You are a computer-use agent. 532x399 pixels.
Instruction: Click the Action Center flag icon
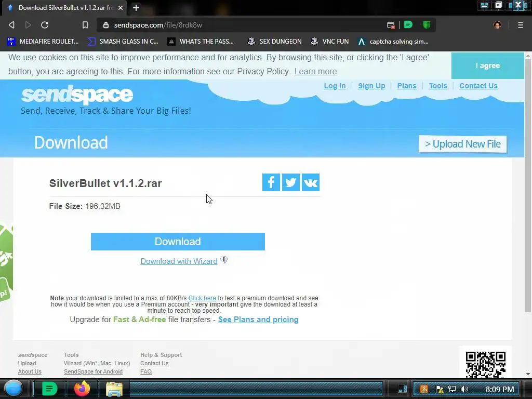pos(440,389)
